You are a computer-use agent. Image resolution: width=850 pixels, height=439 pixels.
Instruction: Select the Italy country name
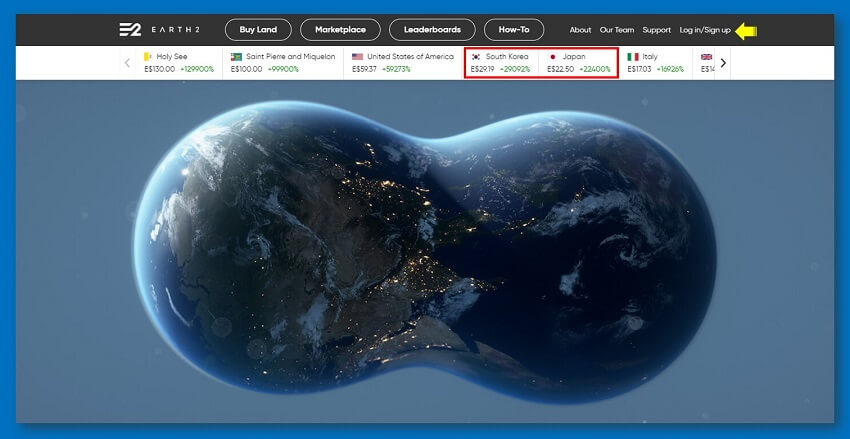(x=650, y=56)
